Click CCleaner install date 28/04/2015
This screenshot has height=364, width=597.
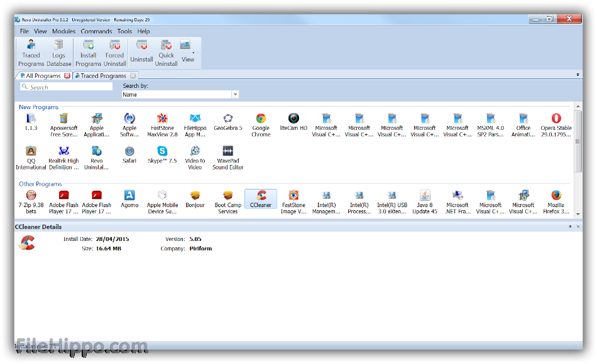(x=112, y=239)
